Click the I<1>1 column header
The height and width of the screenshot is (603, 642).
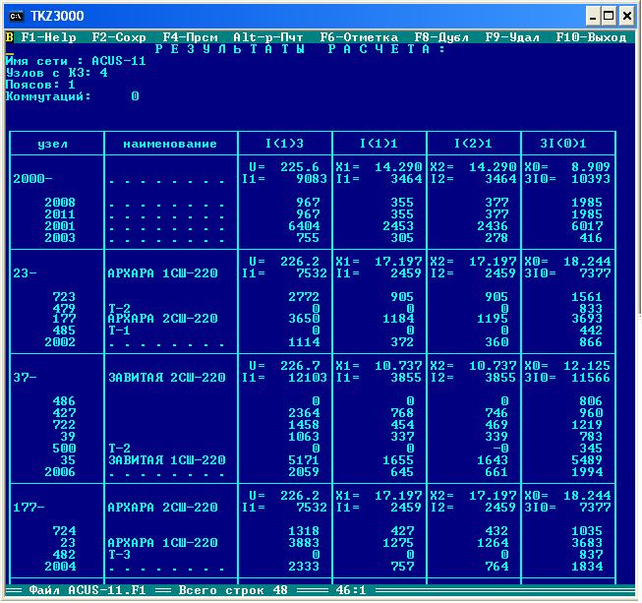[378, 143]
